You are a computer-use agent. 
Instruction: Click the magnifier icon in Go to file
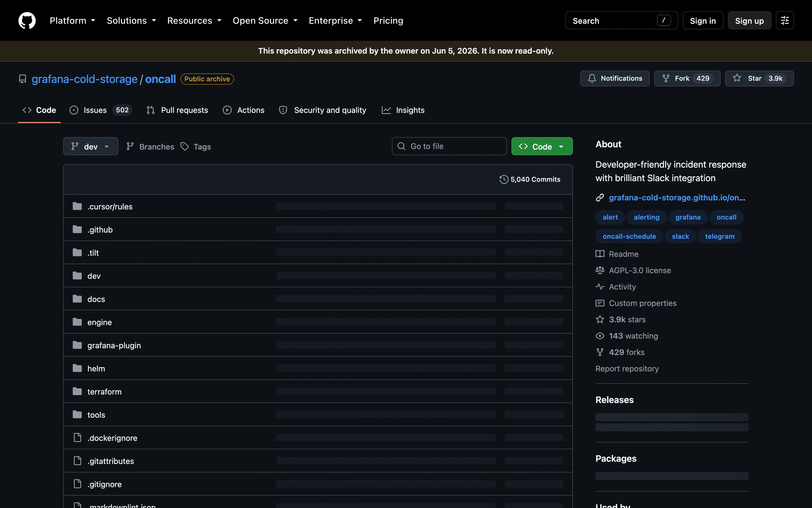(401, 146)
